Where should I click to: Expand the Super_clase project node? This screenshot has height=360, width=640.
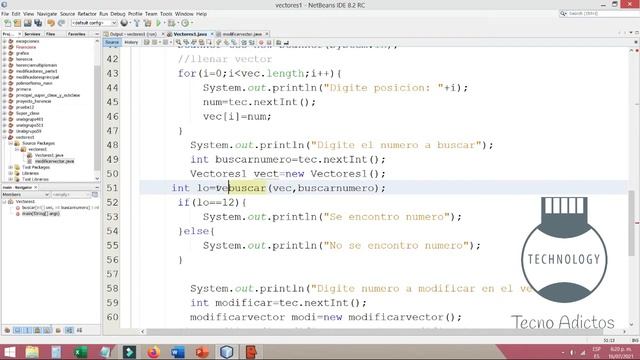click(4, 113)
